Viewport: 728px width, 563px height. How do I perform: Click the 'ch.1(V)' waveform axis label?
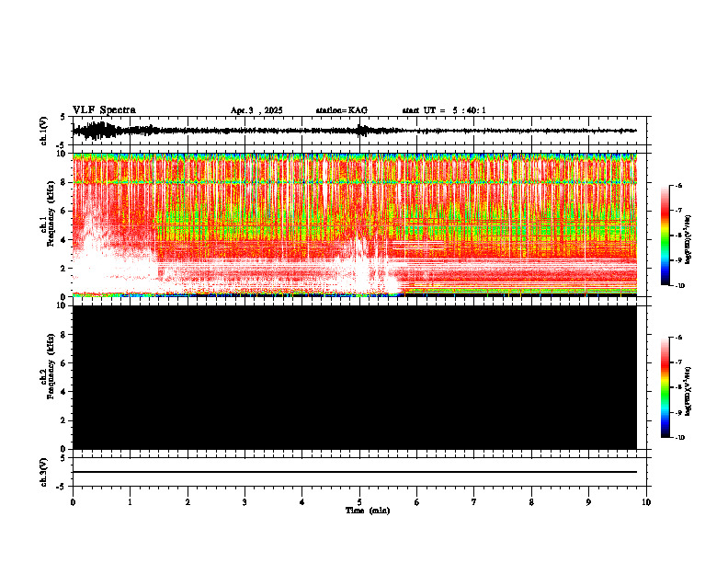44,131
